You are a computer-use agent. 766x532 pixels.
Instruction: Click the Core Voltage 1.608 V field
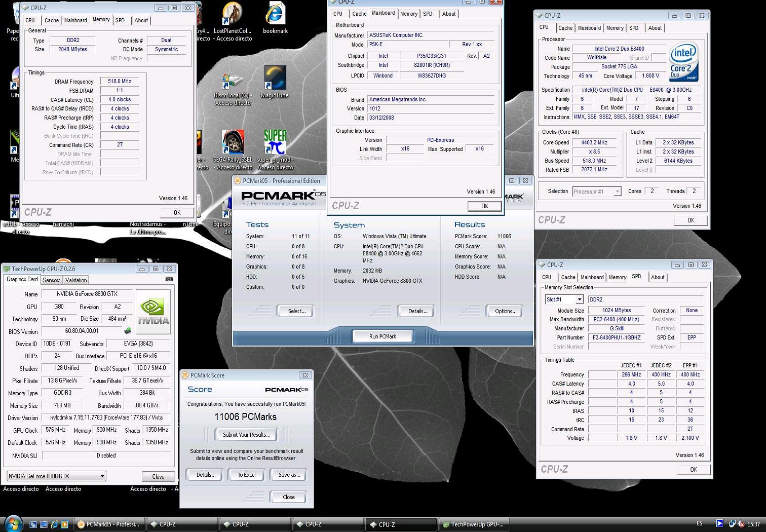point(650,76)
